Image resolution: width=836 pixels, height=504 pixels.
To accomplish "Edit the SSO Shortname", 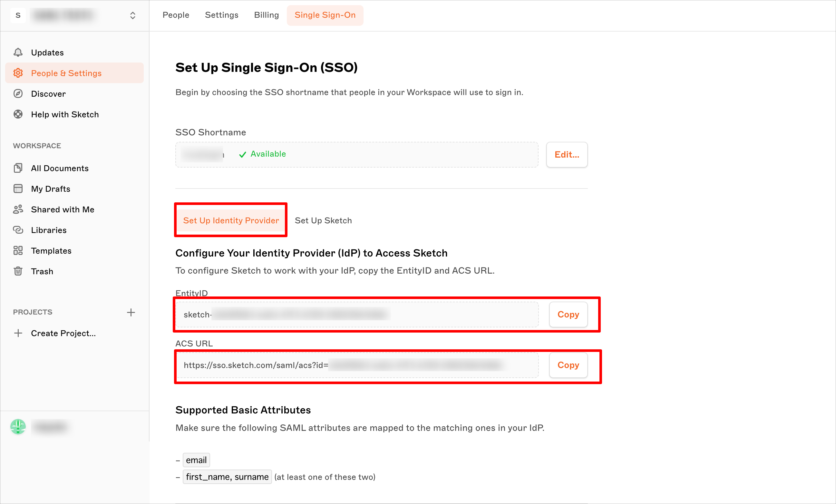I will coord(567,155).
